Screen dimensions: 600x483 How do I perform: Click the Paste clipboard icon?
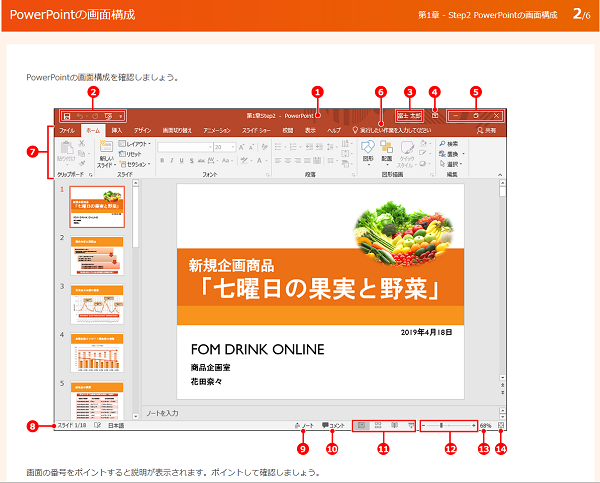(67, 148)
